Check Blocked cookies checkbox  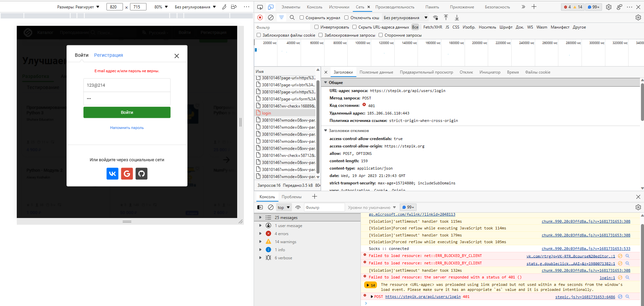pos(259,35)
